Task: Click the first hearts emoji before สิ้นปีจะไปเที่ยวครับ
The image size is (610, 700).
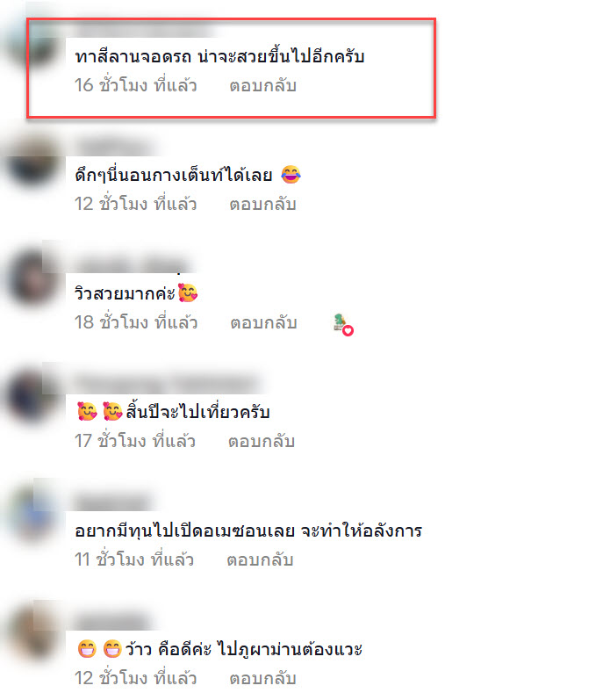Action: point(87,411)
